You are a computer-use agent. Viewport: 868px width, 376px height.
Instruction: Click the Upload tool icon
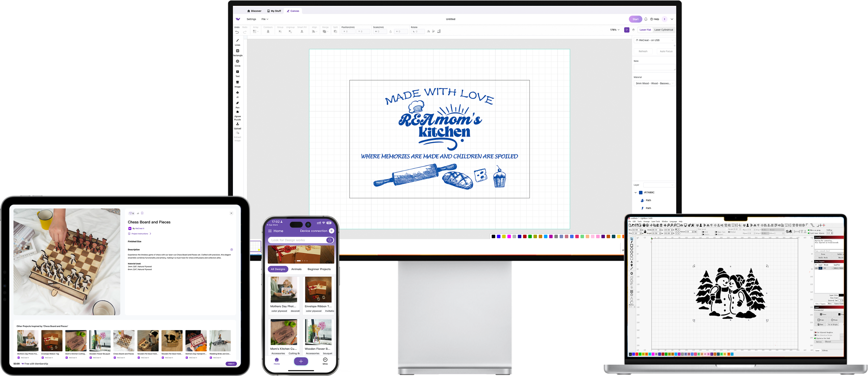click(x=237, y=124)
